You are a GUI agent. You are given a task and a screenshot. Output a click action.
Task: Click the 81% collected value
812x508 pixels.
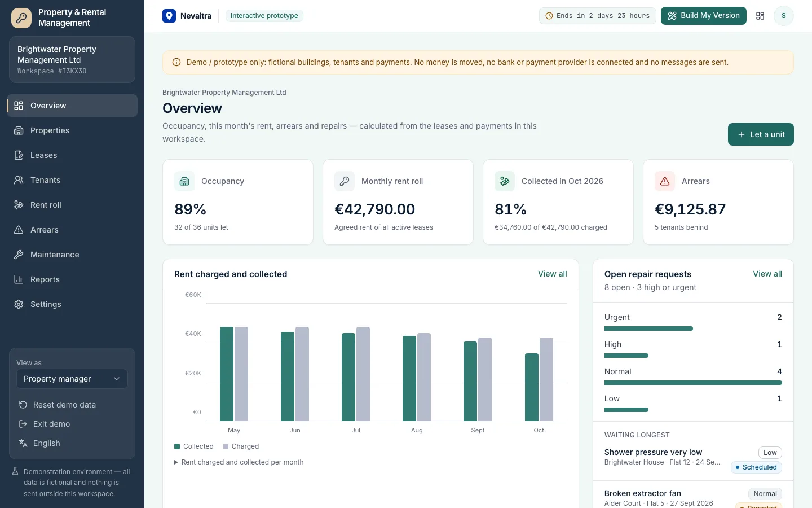tap(510, 209)
